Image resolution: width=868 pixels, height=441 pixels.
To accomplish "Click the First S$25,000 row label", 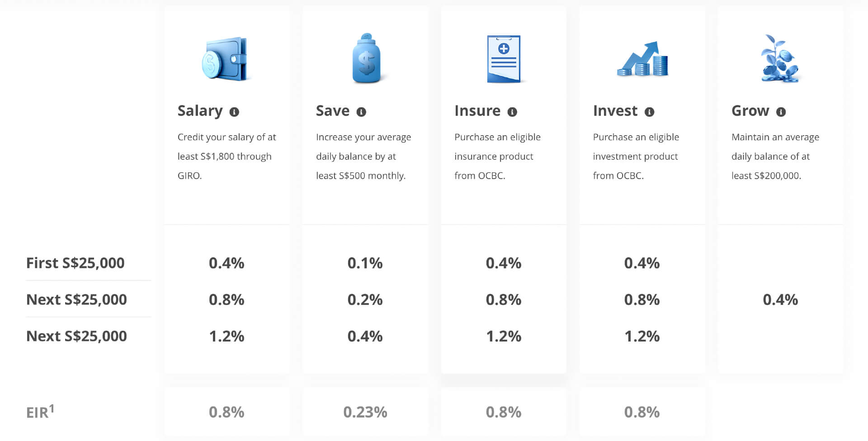I will tap(75, 263).
